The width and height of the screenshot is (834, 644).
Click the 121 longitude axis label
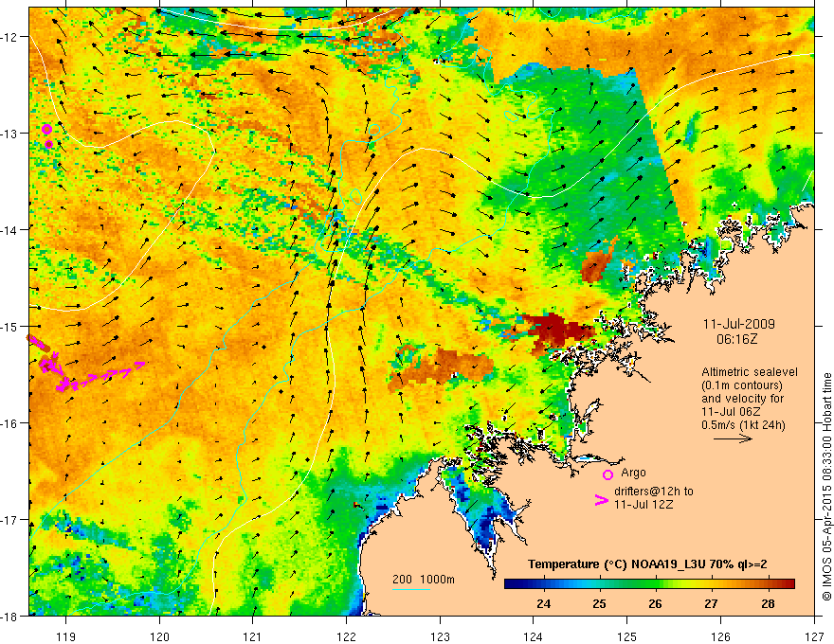point(253,636)
